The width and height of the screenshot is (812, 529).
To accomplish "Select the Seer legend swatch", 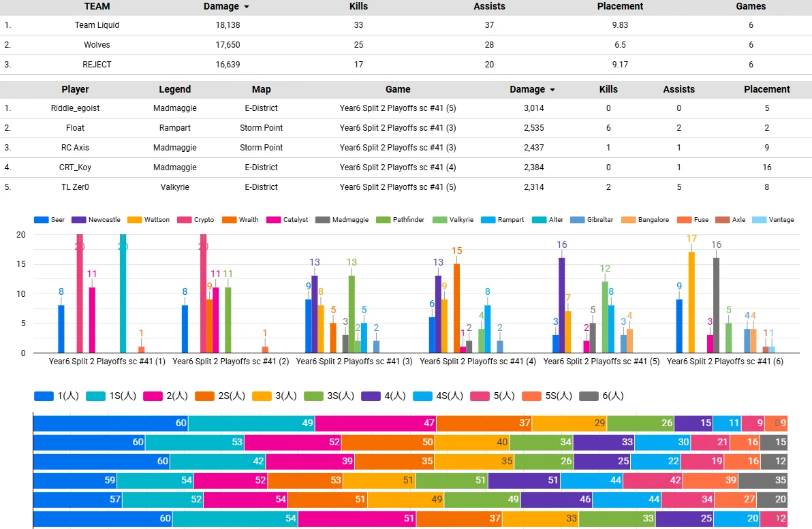I will pos(41,220).
